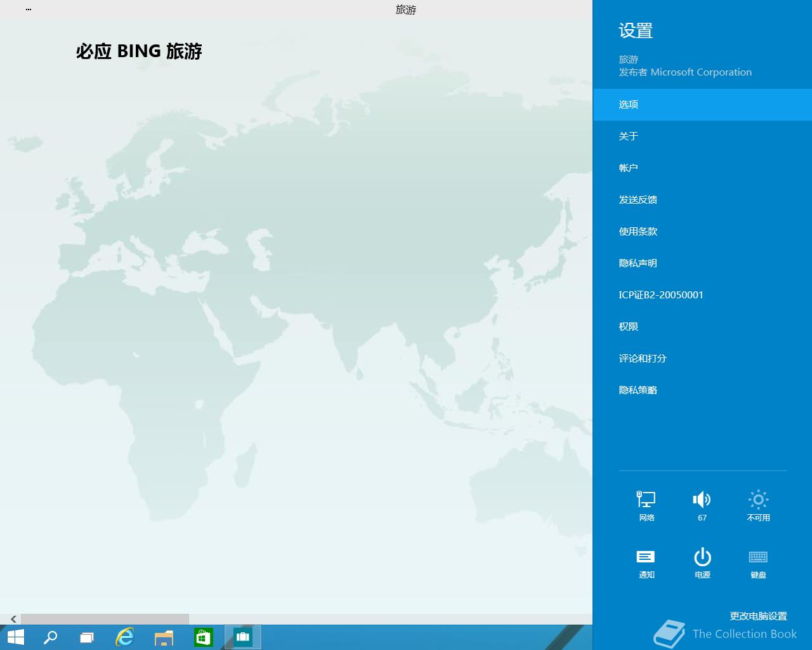Click the 旅游 window title text
Screen dimensions: 812x650
click(406, 10)
